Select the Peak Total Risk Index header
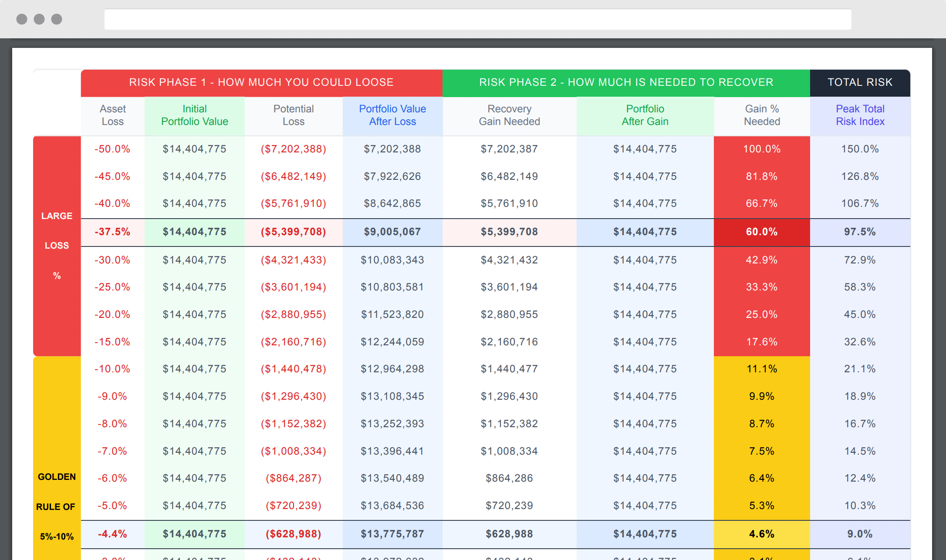 pyautogui.click(x=860, y=115)
